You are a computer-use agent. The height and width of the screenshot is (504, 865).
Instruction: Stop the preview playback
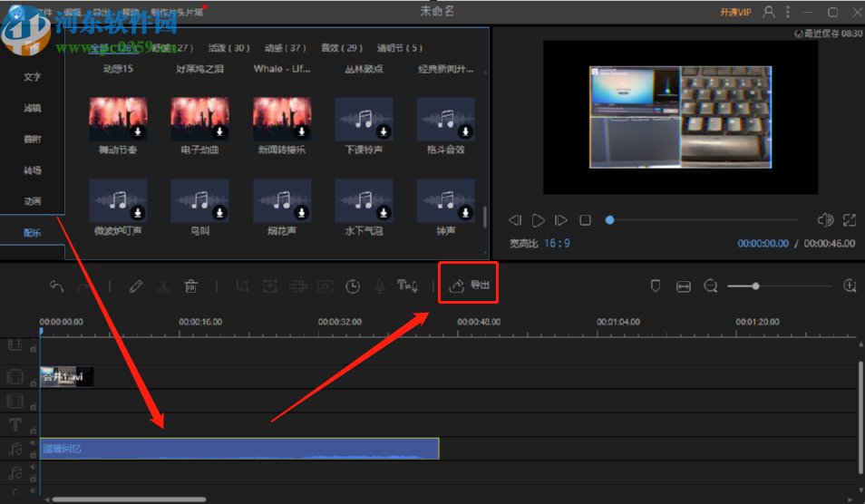[585, 220]
